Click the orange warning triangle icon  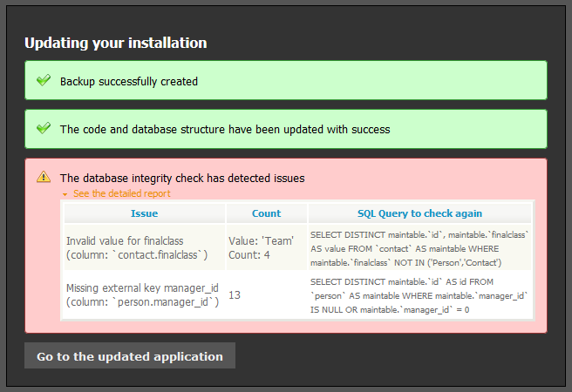[43, 177]
